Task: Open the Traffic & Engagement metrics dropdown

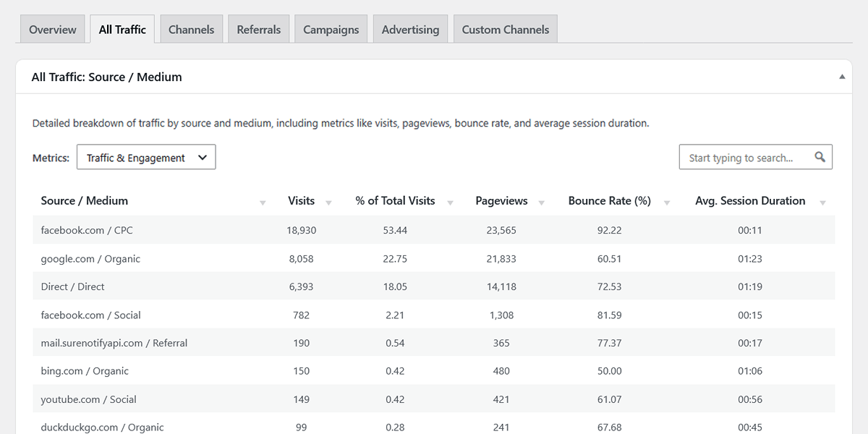Action: (146, 158)
